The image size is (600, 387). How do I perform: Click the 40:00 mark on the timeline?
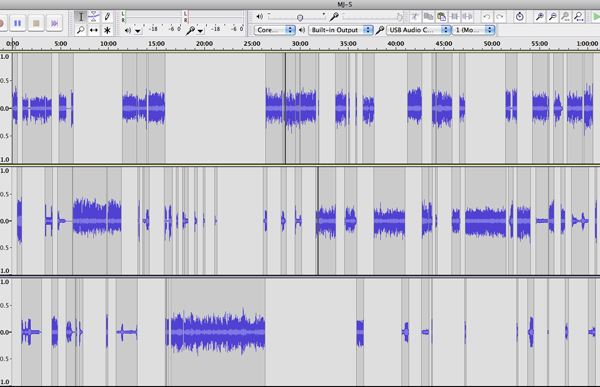396,44
